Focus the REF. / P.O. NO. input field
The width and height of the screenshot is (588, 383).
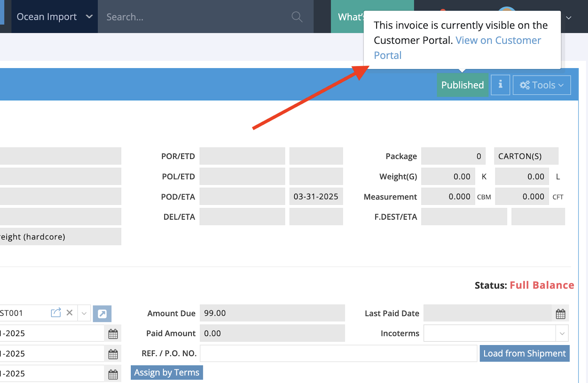click(x=338, y=354)
